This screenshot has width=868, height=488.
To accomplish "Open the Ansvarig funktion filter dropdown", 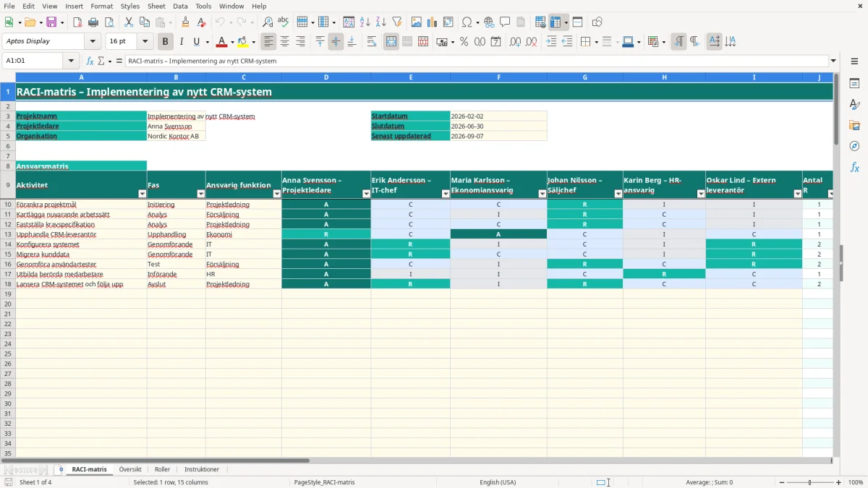I will [276, 194].
